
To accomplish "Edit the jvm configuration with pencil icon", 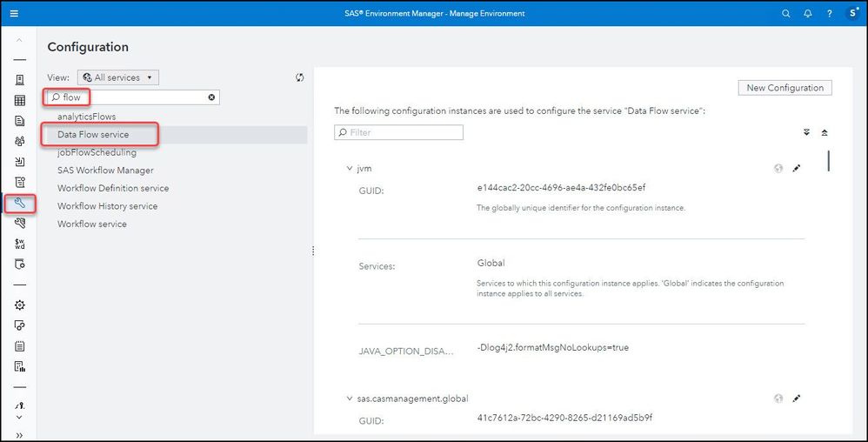I will coord(797,168).
